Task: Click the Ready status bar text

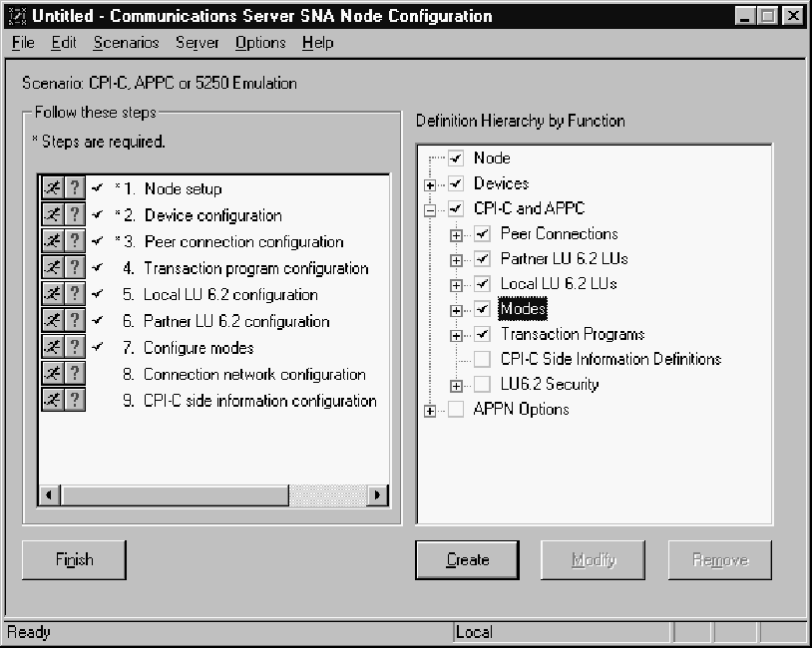Action: [x=29, y=632]
